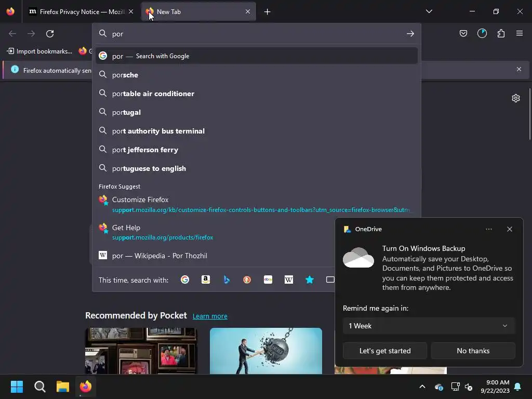Search with Amazon engine icon
The height and width of the screenshot is (399, 532).
[x=206, y=280]
